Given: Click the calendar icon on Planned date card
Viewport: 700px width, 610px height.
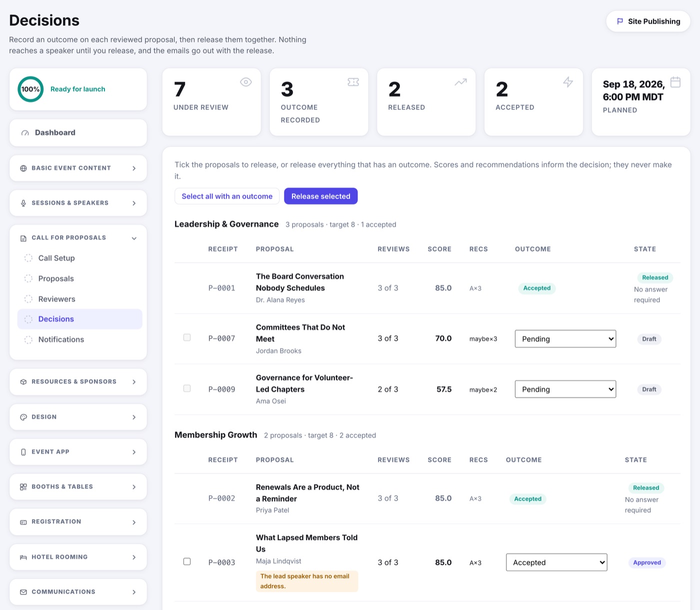Looking at the screenshot, I should pyautogui.click(x=675, y=82).
